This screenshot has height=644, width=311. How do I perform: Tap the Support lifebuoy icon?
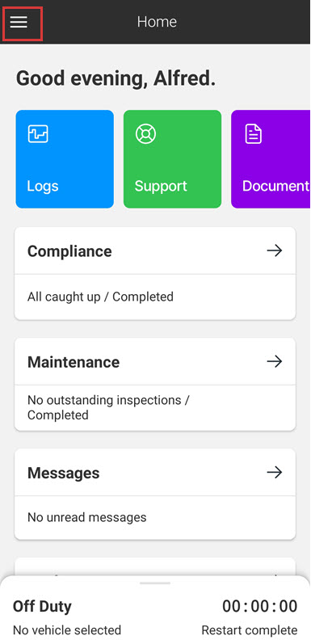click(x=145, y=134)
